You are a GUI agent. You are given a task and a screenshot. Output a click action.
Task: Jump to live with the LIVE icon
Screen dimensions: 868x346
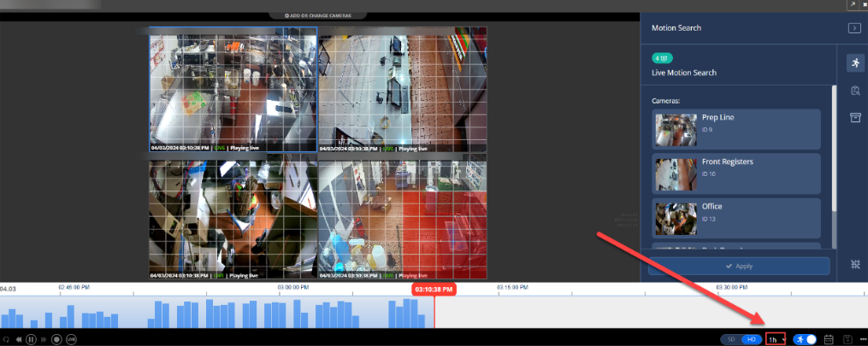(x=71, y=339)
